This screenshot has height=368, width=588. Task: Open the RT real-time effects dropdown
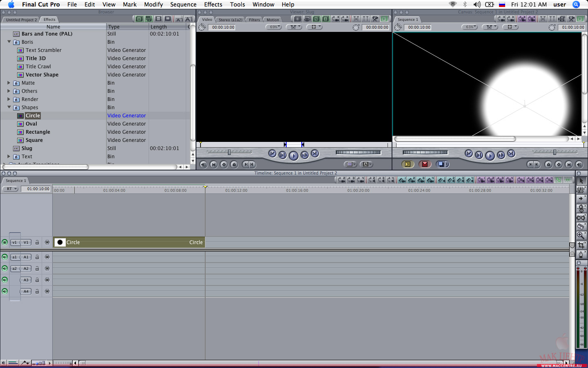(10, 189)
